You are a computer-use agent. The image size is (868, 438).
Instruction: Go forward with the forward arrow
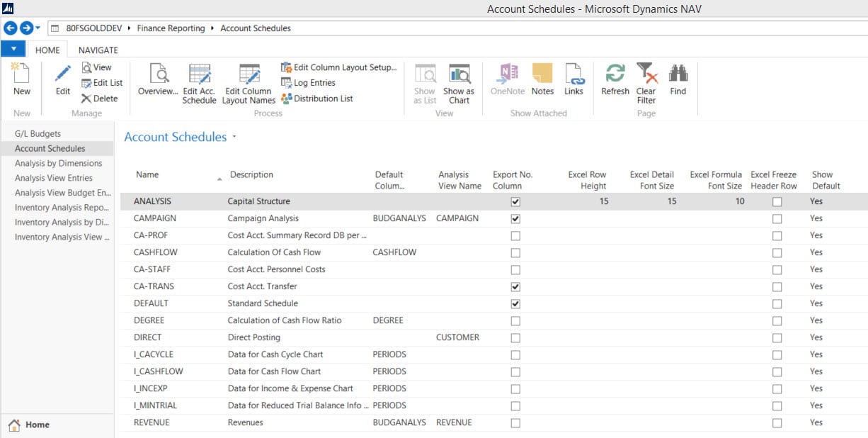click(x=26, y=28)
